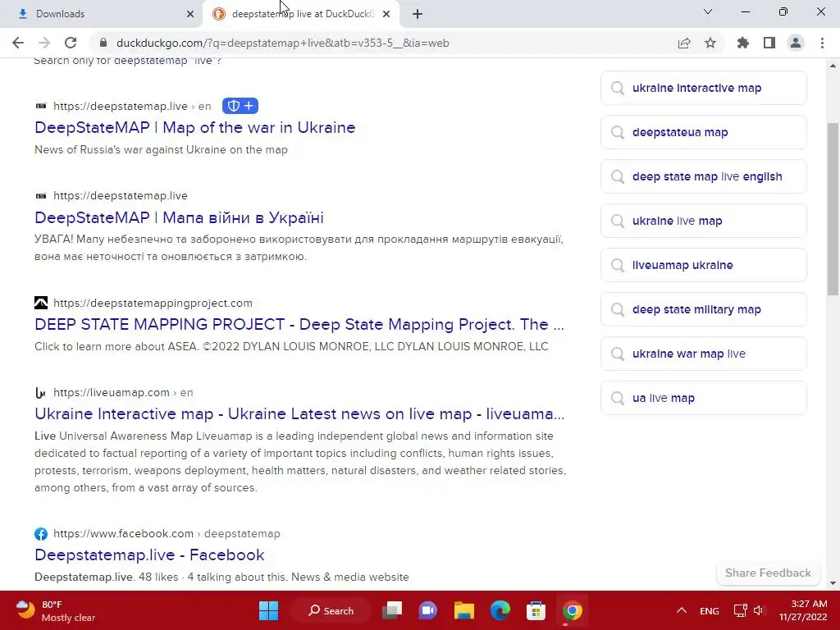Open the volume speaker tray icon
The image size is (840, 630).
tap(759, 610)
